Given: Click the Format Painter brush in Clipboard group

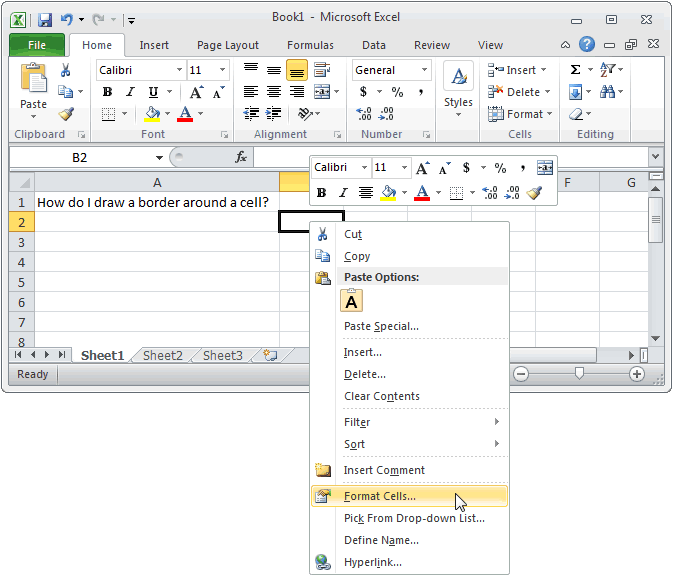Looking at the screenshot, I should click(x=66, y=114).
